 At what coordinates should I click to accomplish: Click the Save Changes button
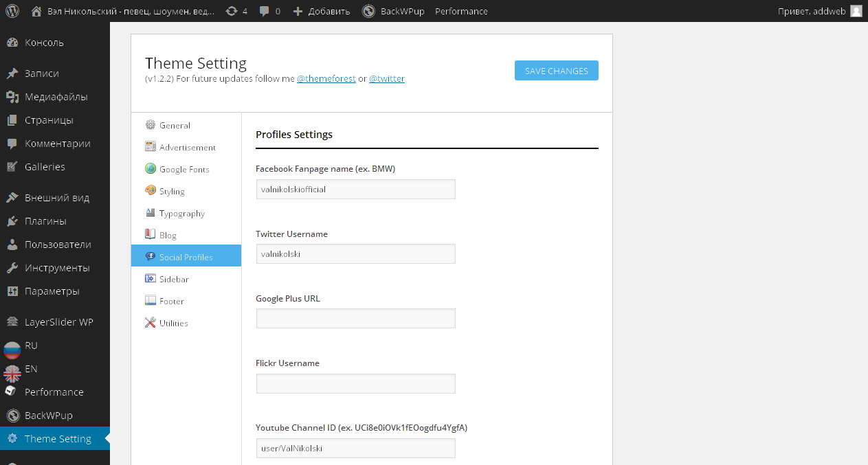click(x=556, y=71)
